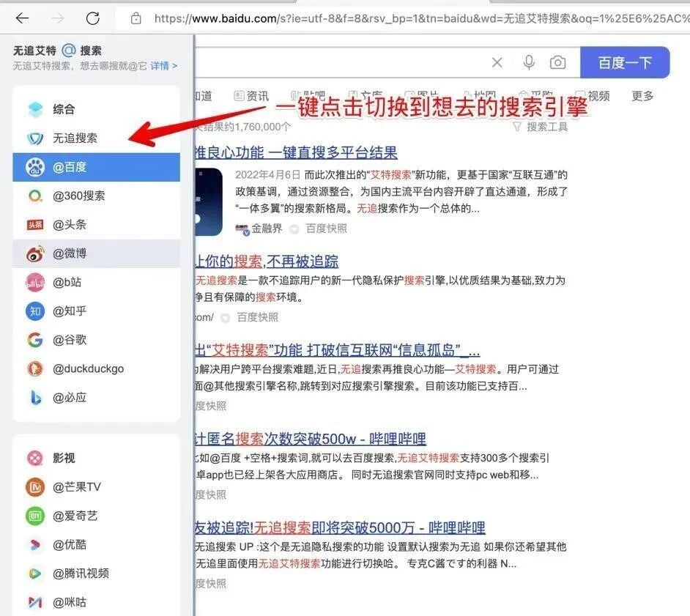Click the 影视 category film icon
690x616 pixels.
click(35, 458)
